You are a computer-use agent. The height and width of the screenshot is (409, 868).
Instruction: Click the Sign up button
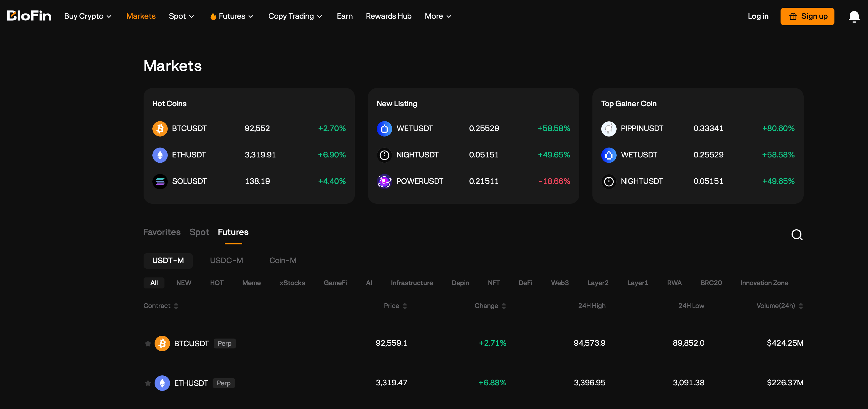807,16
